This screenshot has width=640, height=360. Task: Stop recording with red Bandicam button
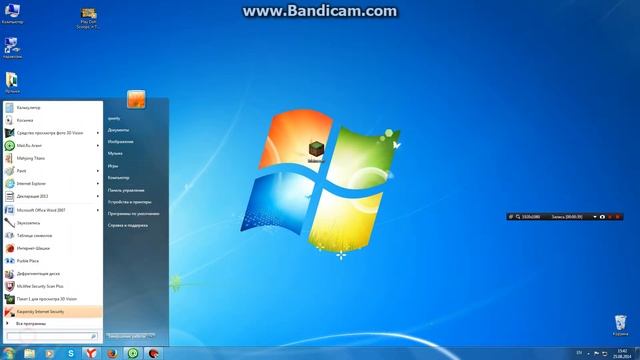pyautogui.click(x=618, y=217)
